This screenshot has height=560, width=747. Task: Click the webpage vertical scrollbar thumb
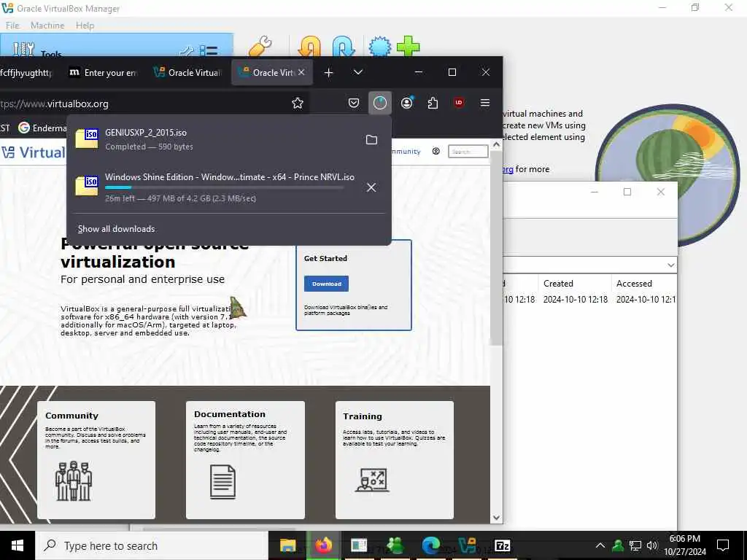pyautogui.click(x=496, y=248)
